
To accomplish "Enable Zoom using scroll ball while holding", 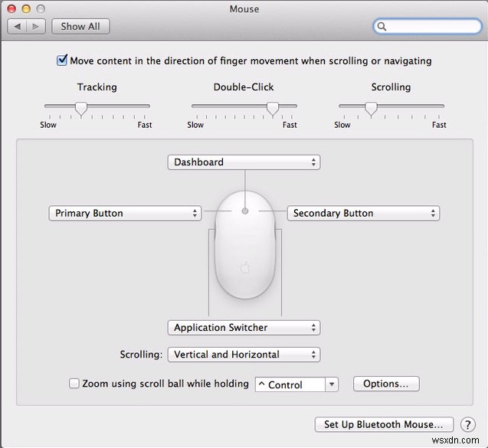I will click(x=74, y=383).
